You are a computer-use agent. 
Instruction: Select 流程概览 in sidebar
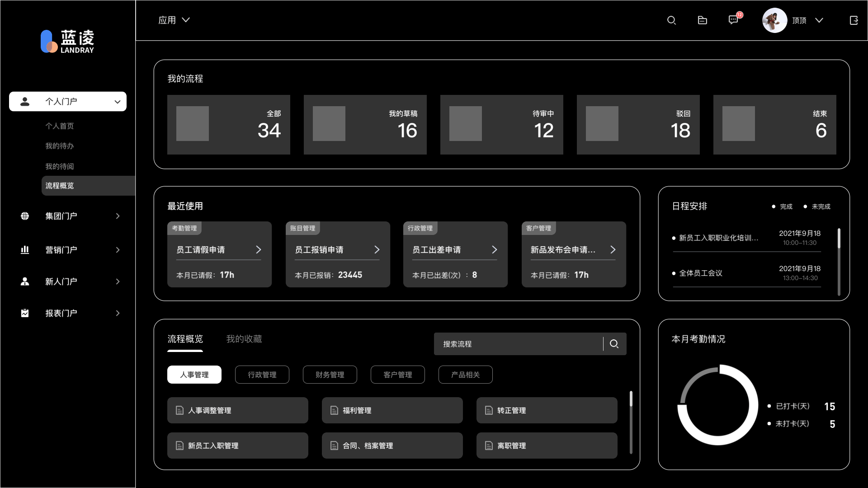click(89, 186)
